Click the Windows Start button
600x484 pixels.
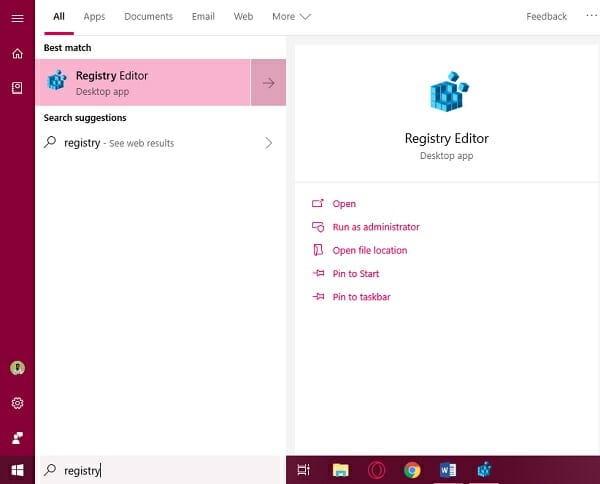coord(17,470)
